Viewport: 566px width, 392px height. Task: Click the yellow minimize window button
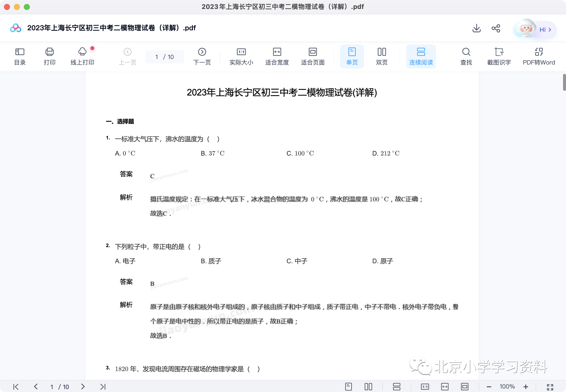pos(17,7)
